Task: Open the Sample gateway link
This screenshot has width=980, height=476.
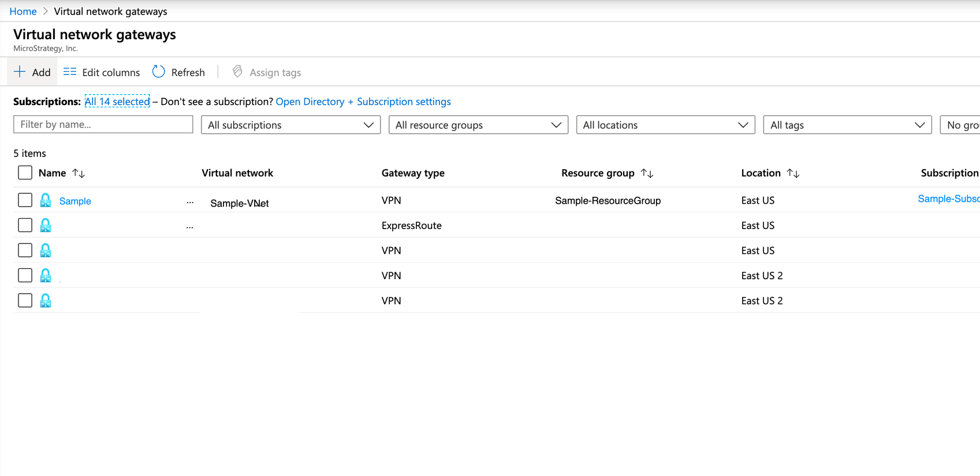Action: pyautogui.click(x=75, y=201)
